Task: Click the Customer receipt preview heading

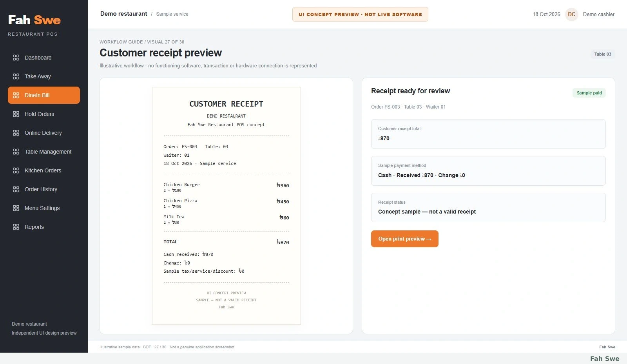Action: pos(161,53)
